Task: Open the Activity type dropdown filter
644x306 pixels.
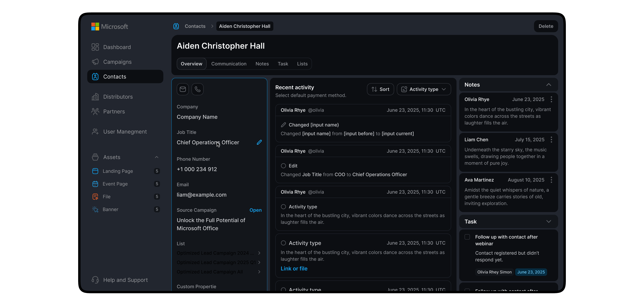Action: (x=424, y=89)
